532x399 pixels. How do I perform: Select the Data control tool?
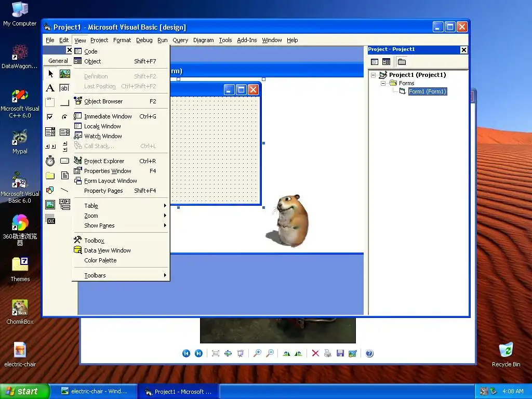coord(64,205)
